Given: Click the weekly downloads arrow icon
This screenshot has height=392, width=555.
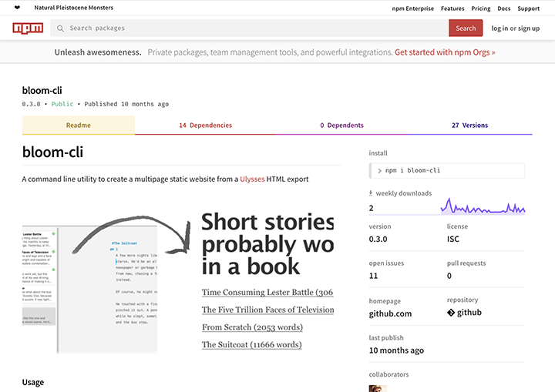Looking at the screenshot, I should [x=371, y=193].
